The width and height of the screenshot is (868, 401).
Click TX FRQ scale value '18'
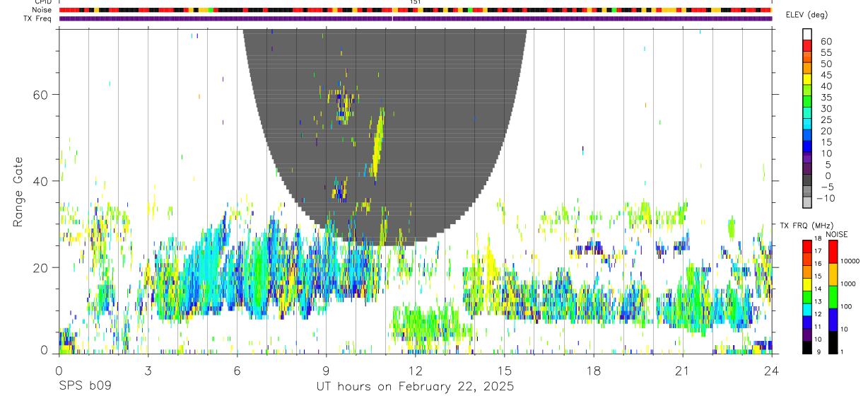coord(818,238)
